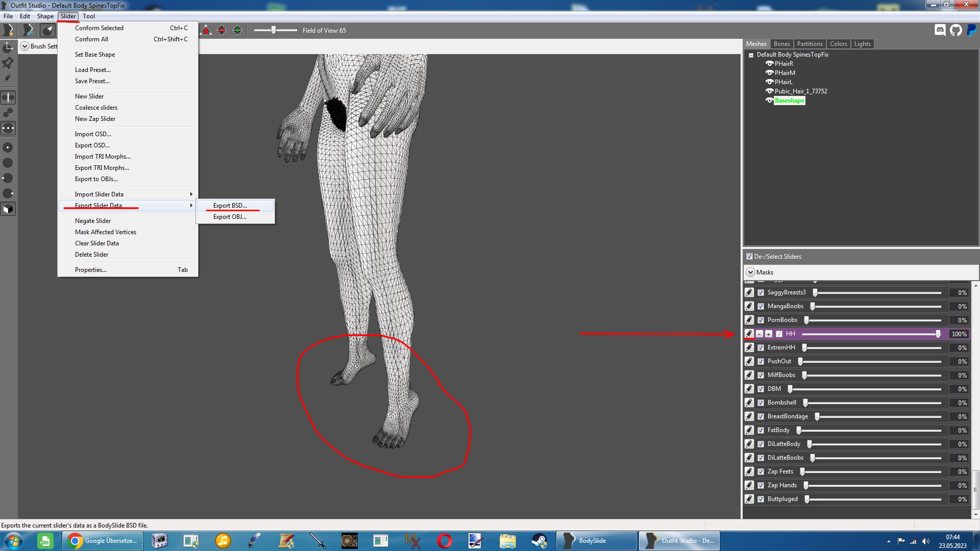
Task: Click the edit pencil for HH slider
Action: pyautogui.click(x=749, y=334)
